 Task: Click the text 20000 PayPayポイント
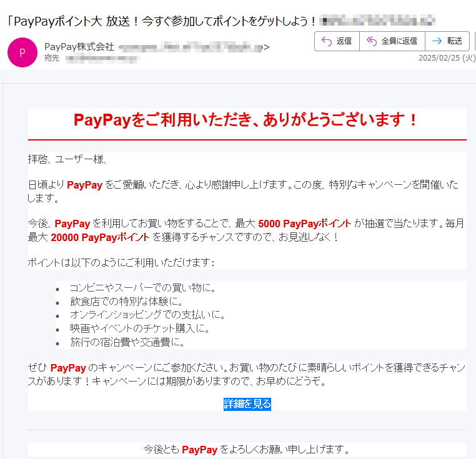(x=100, y=237)
